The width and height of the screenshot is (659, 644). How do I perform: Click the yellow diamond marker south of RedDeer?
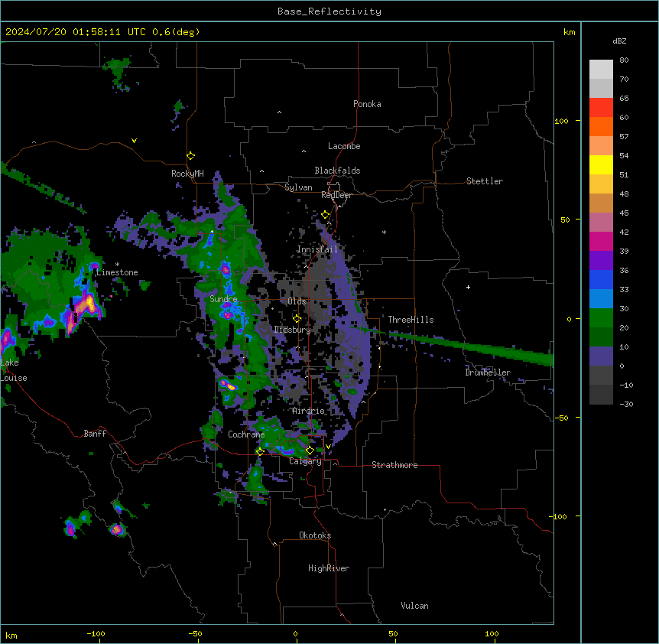(326, 215)
